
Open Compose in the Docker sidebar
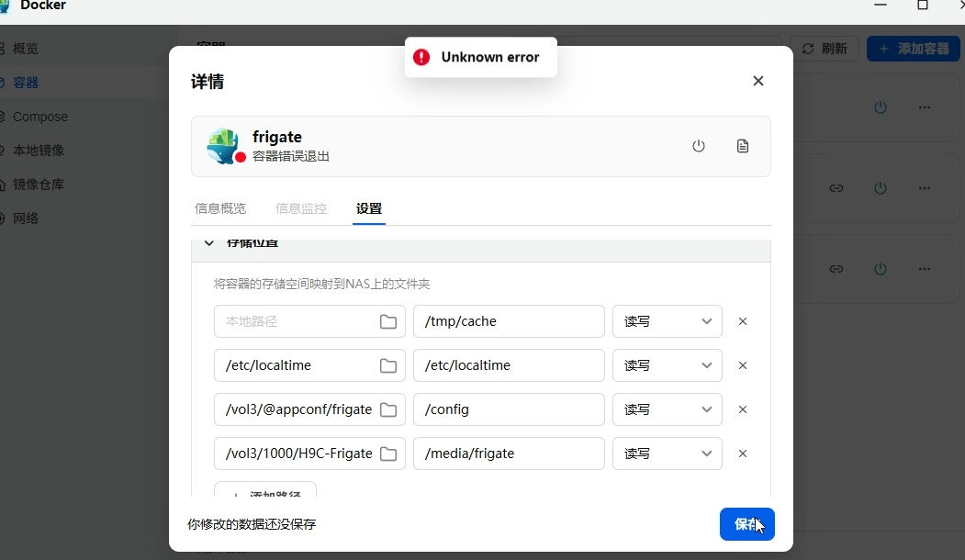click(39, 117)
